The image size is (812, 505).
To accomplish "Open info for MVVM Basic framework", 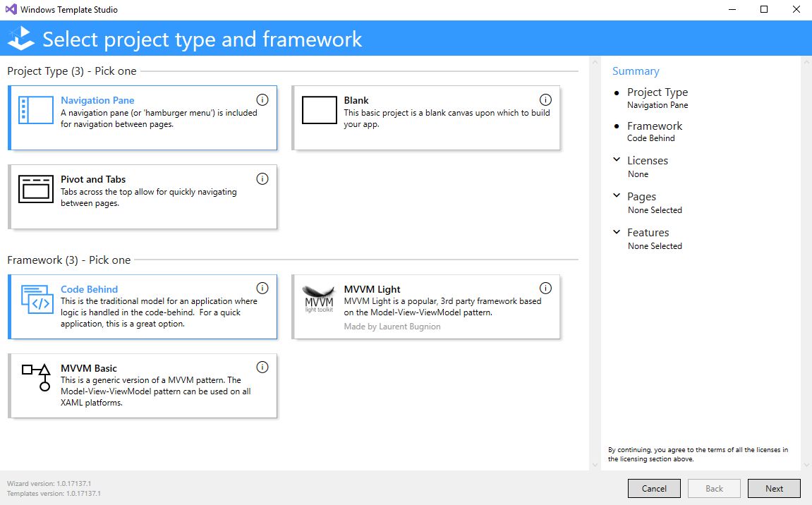I will (x=262, y=367).
